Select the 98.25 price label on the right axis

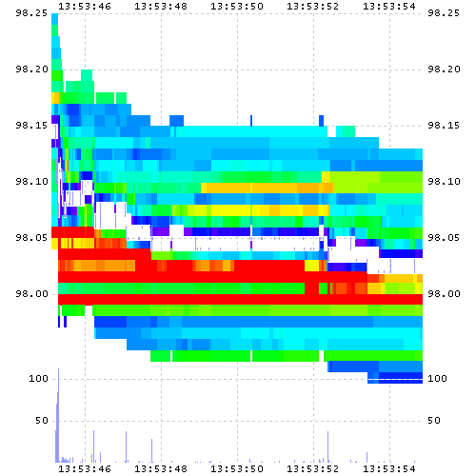click(444, 13)
